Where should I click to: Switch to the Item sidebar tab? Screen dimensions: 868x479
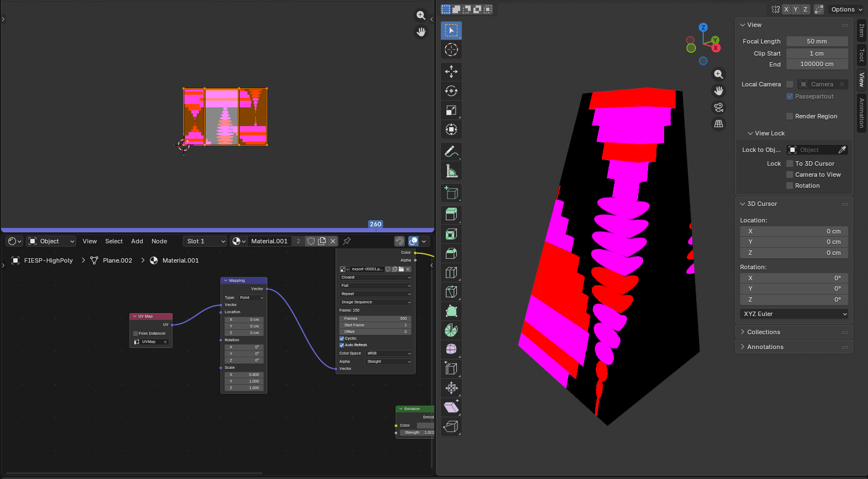[861, 30]
